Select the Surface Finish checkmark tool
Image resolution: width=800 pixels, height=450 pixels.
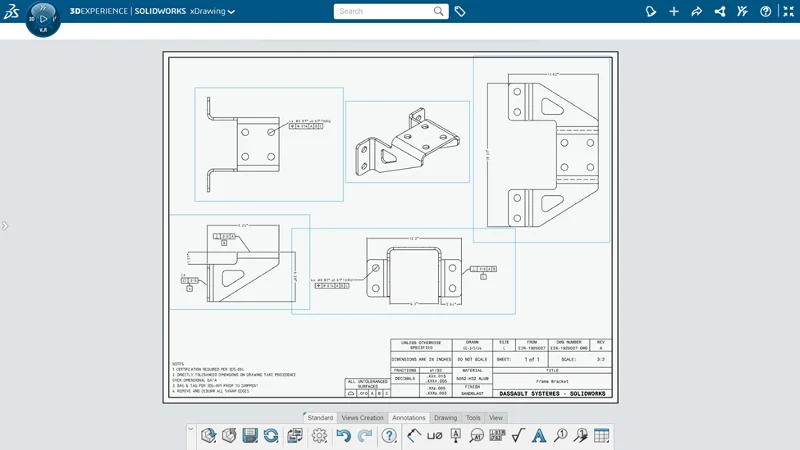(x=517, y=436)
